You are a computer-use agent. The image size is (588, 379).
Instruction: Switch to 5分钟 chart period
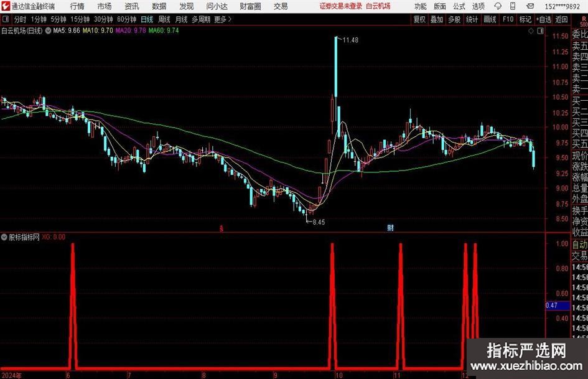[x=58, y=19]
